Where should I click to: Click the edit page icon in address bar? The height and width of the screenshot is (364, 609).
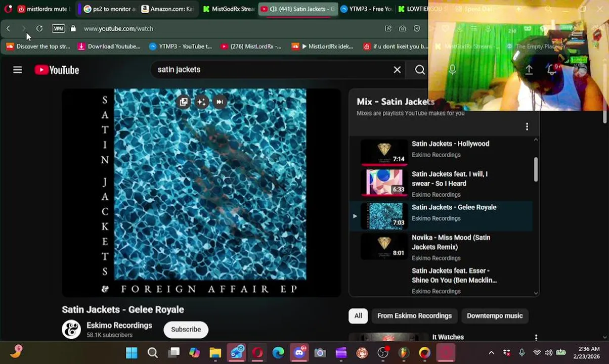coord(388,29)
